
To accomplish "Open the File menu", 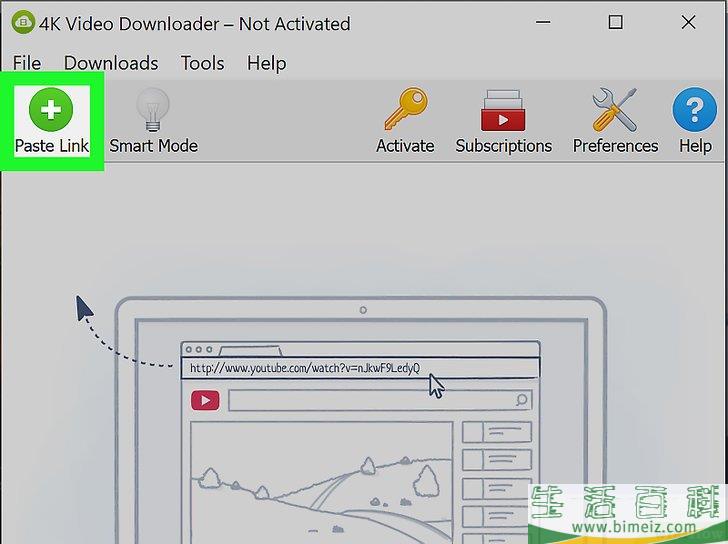I will (27, 63).
